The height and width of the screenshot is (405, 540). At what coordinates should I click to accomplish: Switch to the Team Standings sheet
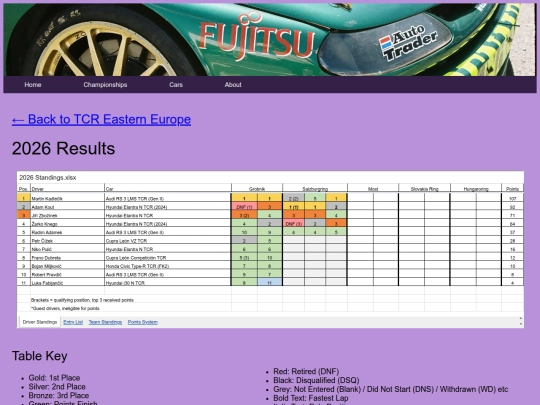pyautogui.click(x=105, y=322)
